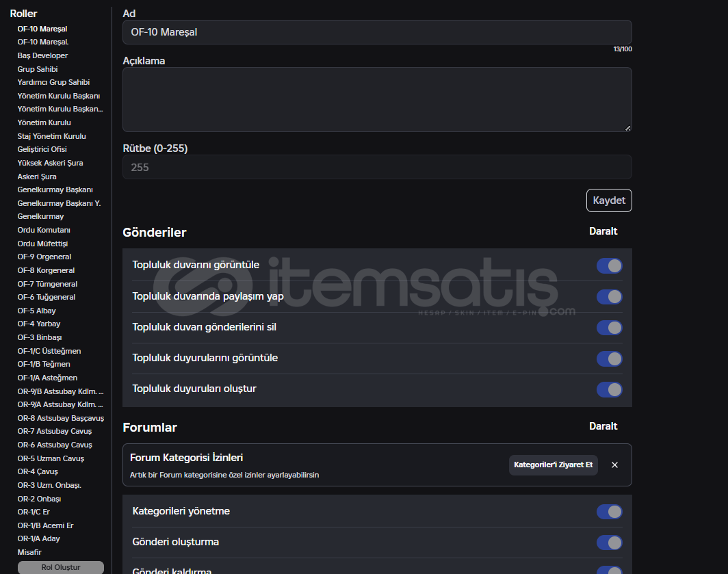728x574 pixels.
Task: Disable Topluluk duvarında paylaşım yap switch
Action: (x=609, y=296)
